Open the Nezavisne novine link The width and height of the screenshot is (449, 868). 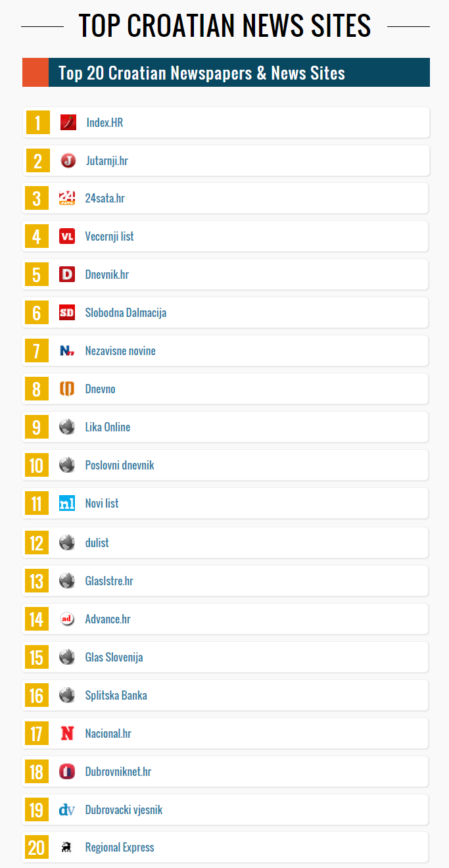tap(120, 350)
